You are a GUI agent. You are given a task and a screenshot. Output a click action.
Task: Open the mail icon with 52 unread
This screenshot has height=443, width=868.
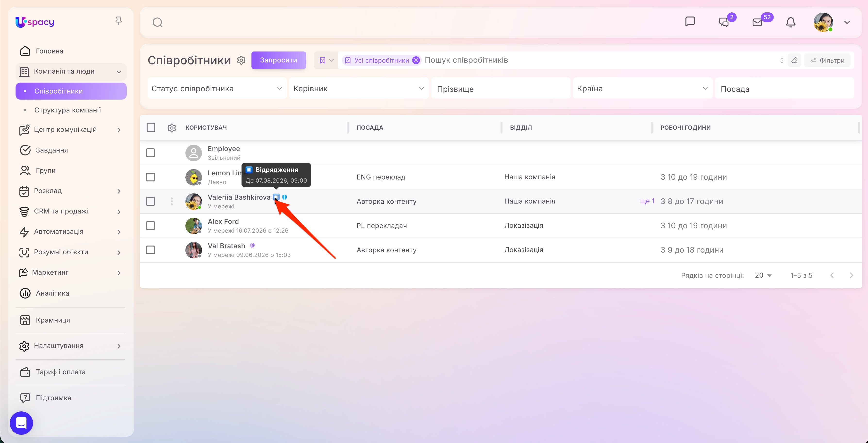(757, 22)
